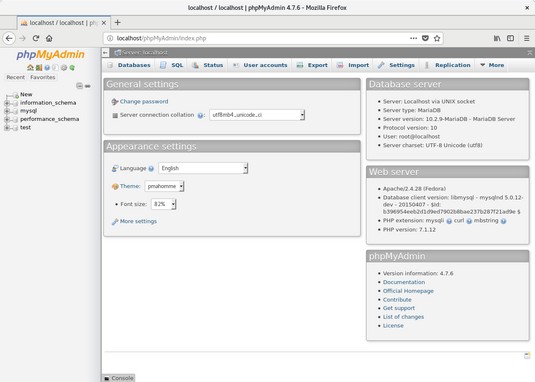Collapse navigation panel arrow button
535x382 pixels.
point(105,53)
